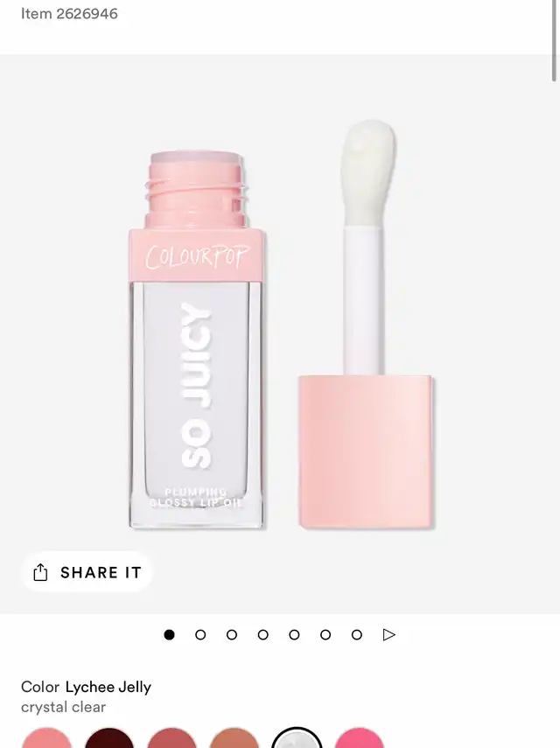Select the clear Lychee Jelly swatch
Viewport: 560px width, 748px height.
297,738
